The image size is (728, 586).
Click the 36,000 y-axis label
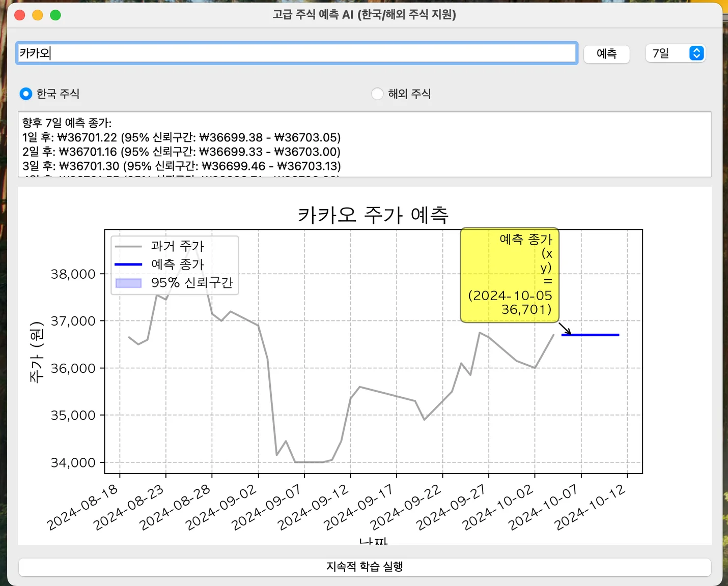click(x=73, y=368)
